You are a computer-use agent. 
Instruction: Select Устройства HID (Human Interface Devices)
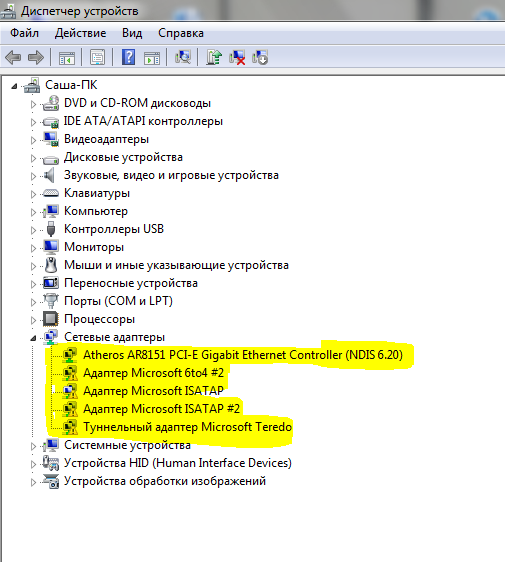tap(178, 463)
